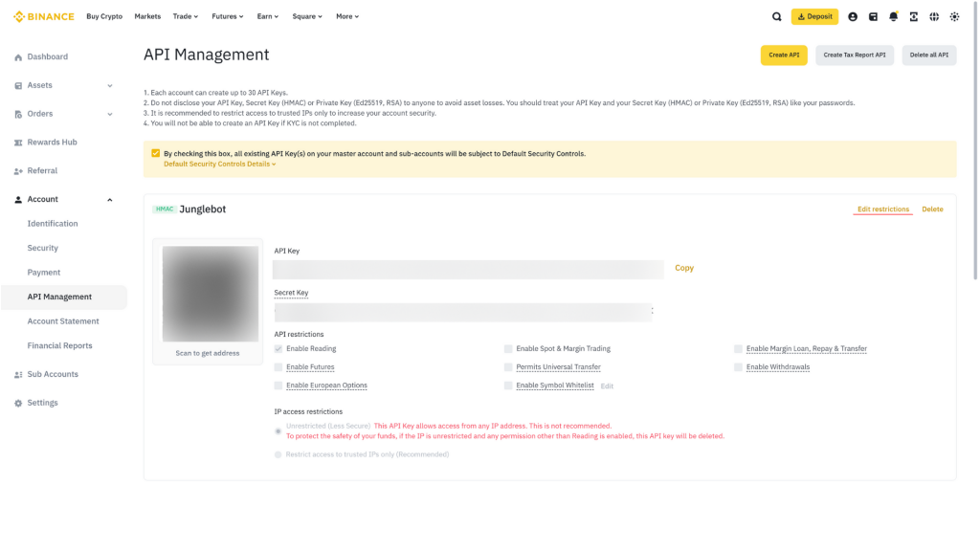Open the profile account icon
The image size is (980, 551).
pyautogui.click(x=853, y=17)
